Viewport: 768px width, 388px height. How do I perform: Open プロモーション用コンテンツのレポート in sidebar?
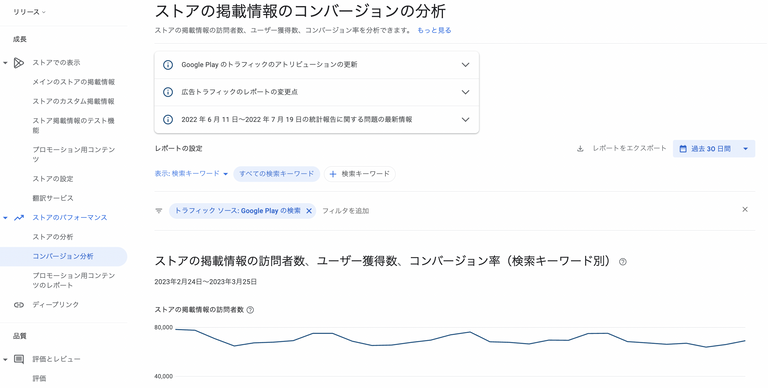pyautogui.click(x=74, y=280)
